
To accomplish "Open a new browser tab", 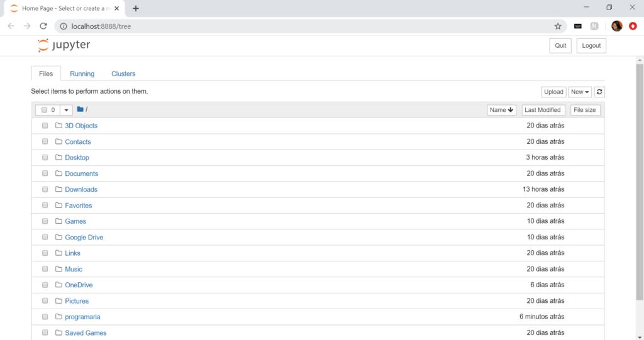I will (x=136, y=8).
